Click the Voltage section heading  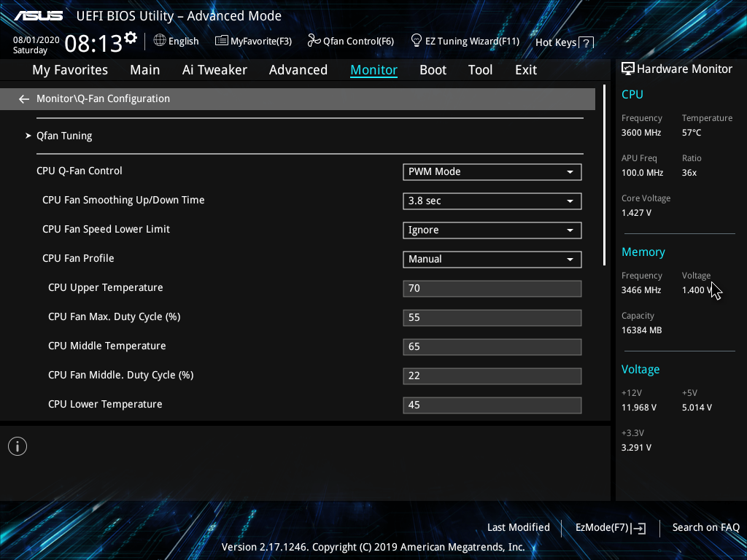[640, 370]
